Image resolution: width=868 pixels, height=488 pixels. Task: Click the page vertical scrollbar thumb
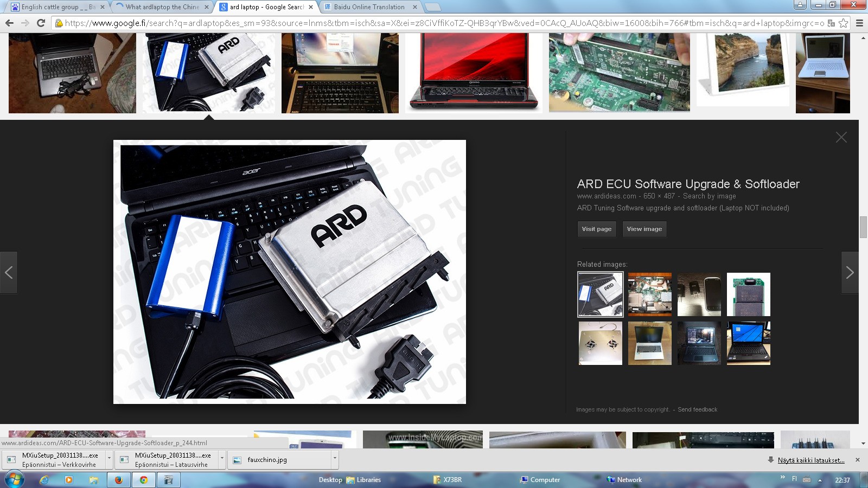pyautogui.click(x=863, y=227)
